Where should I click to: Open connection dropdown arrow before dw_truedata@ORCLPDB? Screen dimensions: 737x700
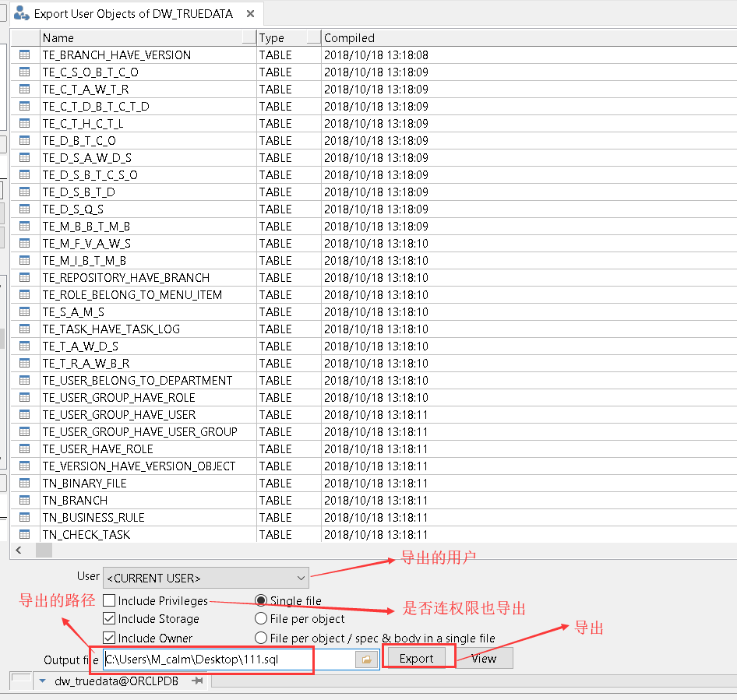42,681
